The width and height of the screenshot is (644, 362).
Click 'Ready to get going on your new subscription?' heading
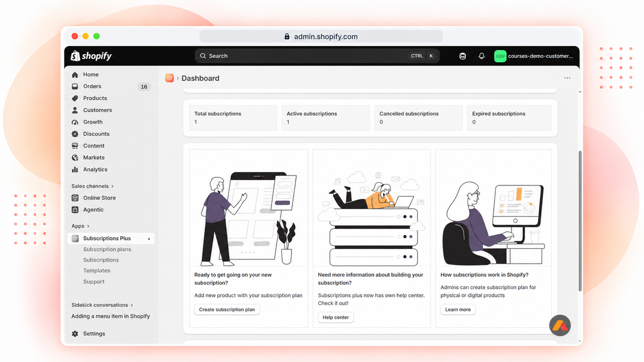[x=233, y=279]
